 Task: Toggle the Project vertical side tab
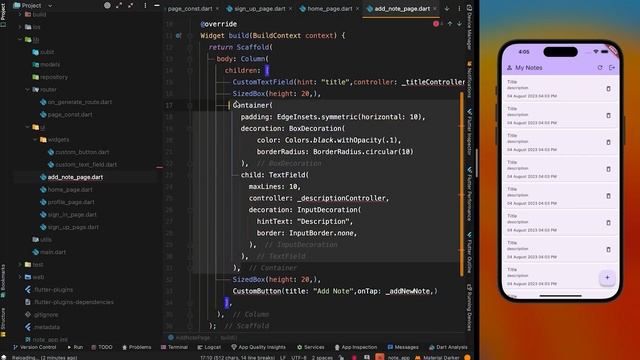point(3,15)
